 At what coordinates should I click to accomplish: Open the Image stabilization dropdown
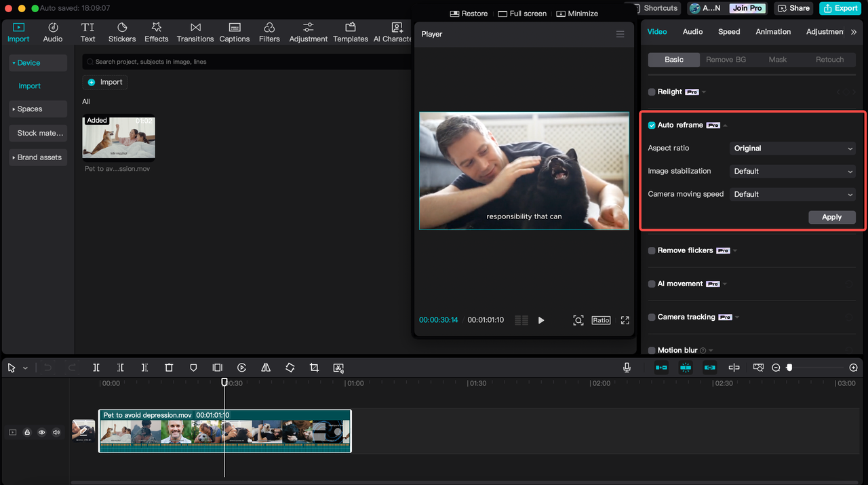tap(793, 171)
